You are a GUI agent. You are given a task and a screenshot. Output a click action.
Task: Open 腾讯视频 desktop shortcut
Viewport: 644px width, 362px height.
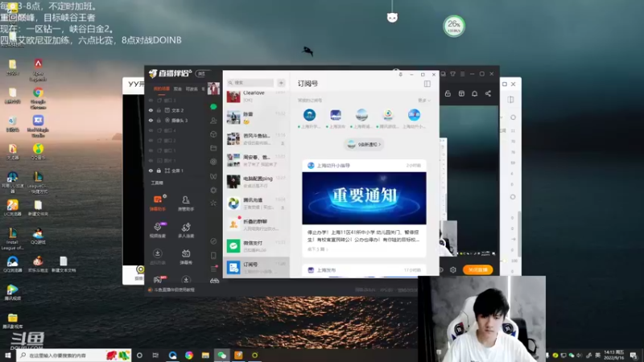(12, 292)
